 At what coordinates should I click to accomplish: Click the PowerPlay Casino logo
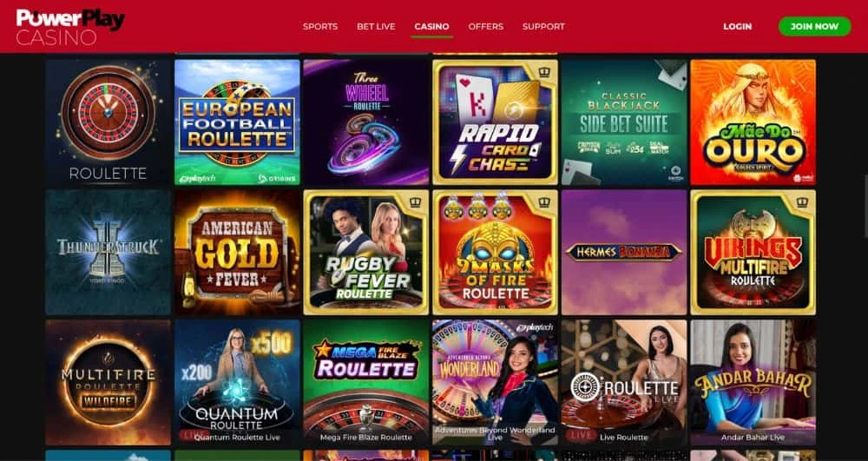(70, 27)
